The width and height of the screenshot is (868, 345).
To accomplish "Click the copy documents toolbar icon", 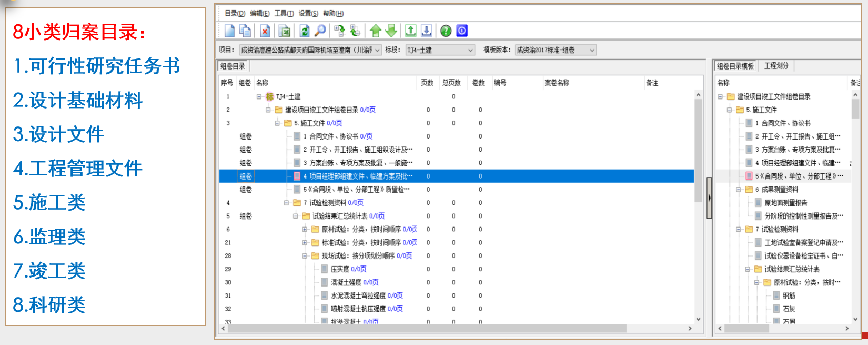I will [245, 31].
